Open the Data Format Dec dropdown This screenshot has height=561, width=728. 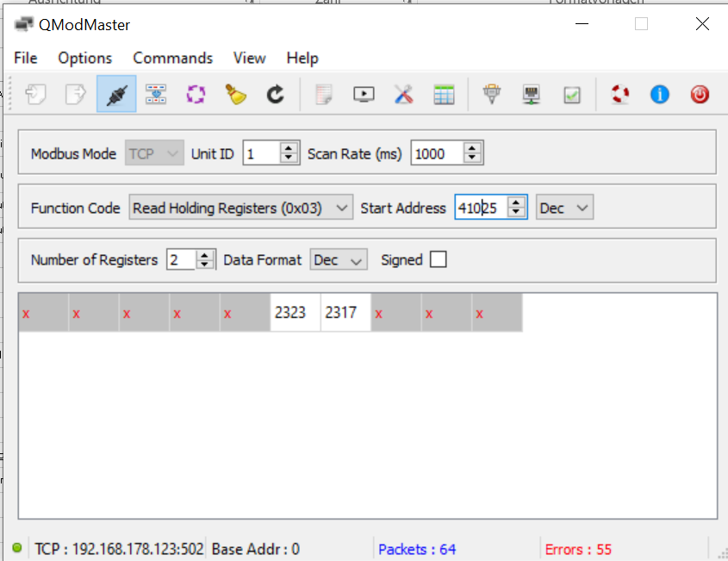[x=339, y=259]
